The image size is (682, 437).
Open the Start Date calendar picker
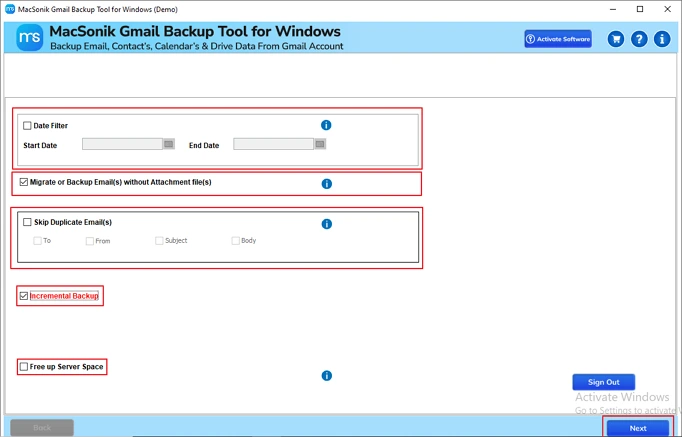[169, 144]
